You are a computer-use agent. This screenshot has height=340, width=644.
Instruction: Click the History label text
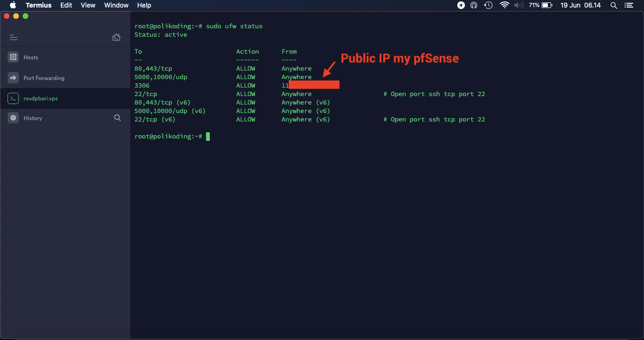point(33,118)
